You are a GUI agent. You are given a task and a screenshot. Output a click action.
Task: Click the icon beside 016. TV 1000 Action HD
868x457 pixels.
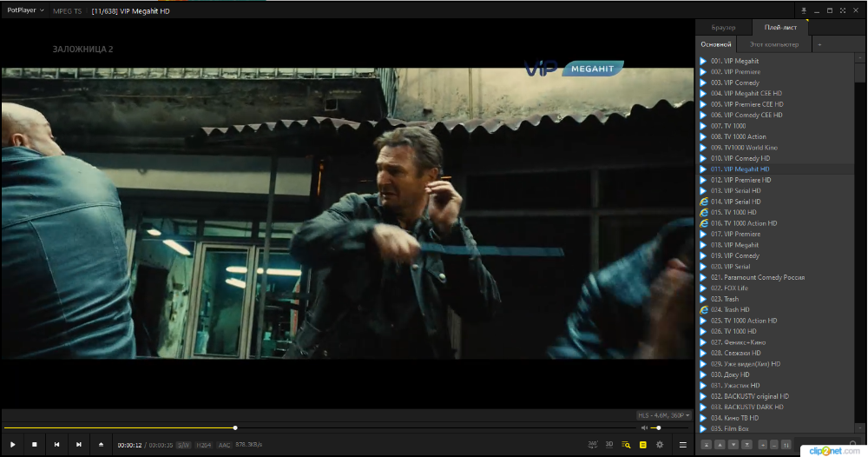click(x=704, y=223)
